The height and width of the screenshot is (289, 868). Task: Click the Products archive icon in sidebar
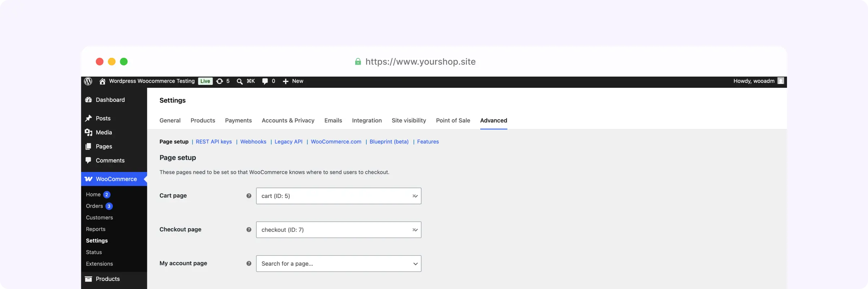88,279
